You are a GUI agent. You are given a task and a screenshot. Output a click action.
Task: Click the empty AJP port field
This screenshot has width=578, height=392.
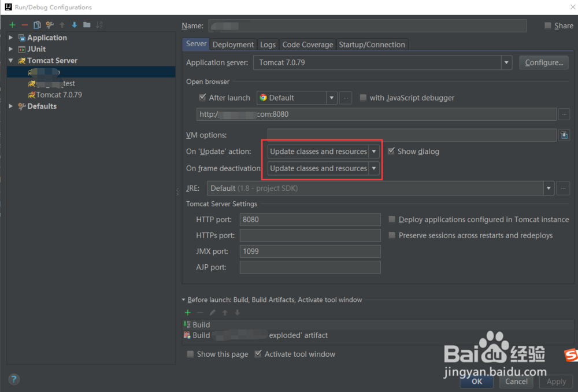click(310, 267)
